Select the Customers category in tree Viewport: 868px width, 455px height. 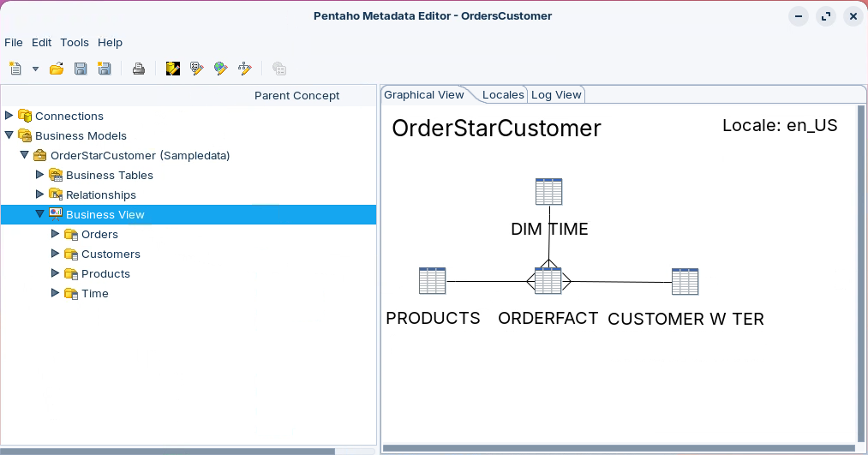click(111, 254)
